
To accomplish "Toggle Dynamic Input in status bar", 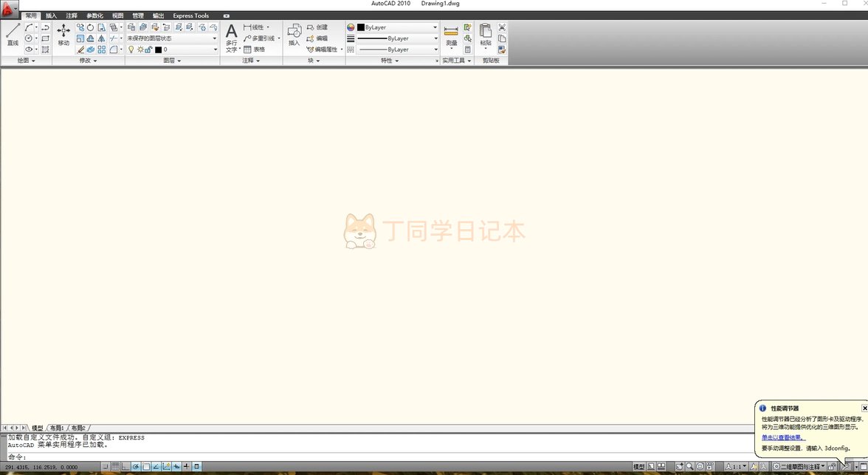I will click(x=176, y=467).
